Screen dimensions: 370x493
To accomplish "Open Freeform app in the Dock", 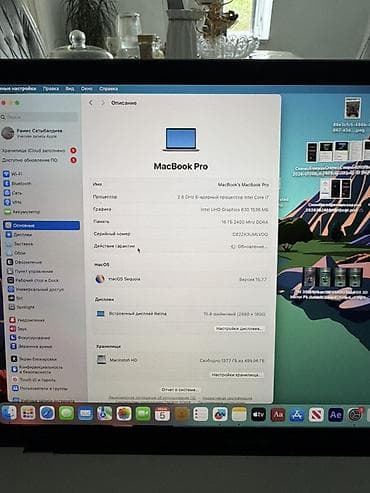I will pyautogui.click(x=220, y=414).
